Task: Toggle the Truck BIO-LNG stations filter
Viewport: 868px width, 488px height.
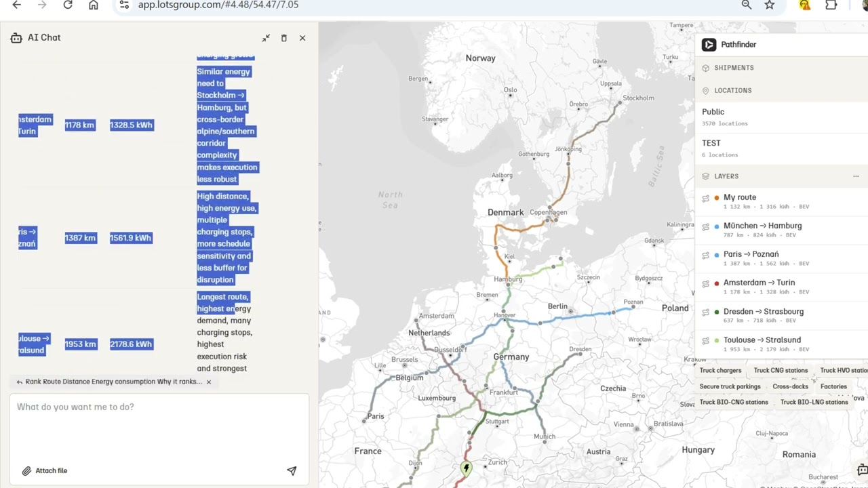Action: coord(814,402)
